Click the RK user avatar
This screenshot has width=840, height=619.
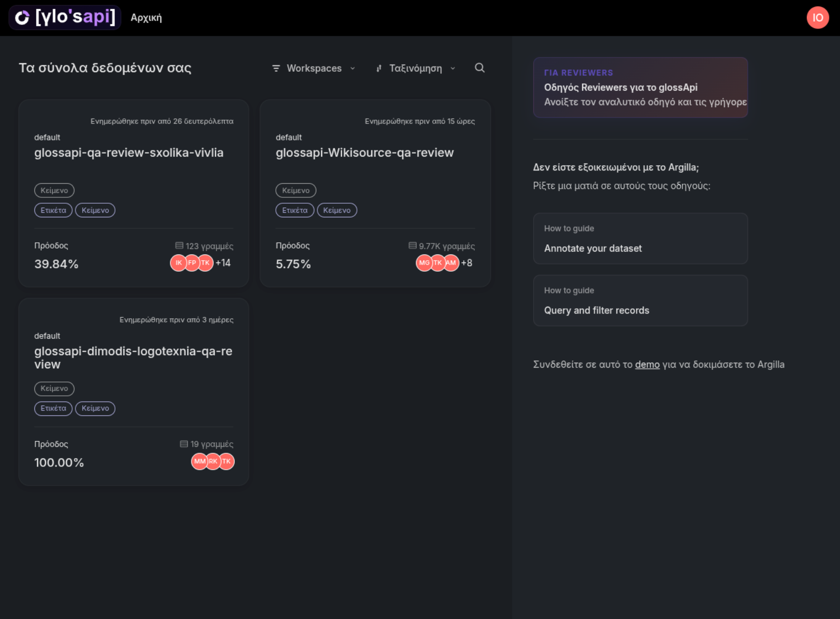point(213,461)
